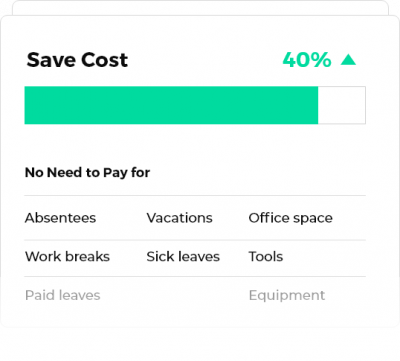
Task: Select the Absentees item
Action: 60,218
